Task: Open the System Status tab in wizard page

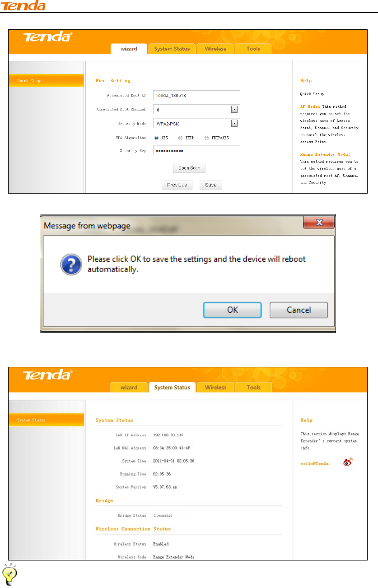Action: pyautogui.click(x=172, y=49)
